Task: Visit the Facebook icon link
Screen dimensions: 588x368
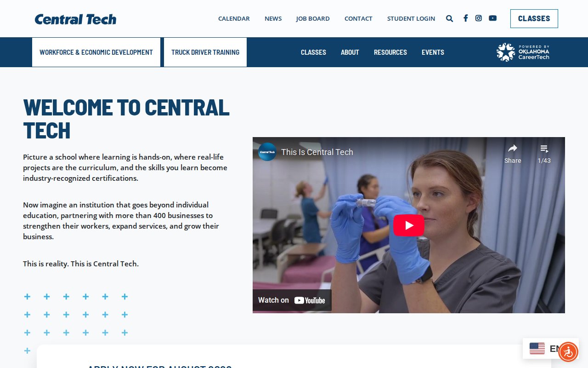Action: click(465, 18)
